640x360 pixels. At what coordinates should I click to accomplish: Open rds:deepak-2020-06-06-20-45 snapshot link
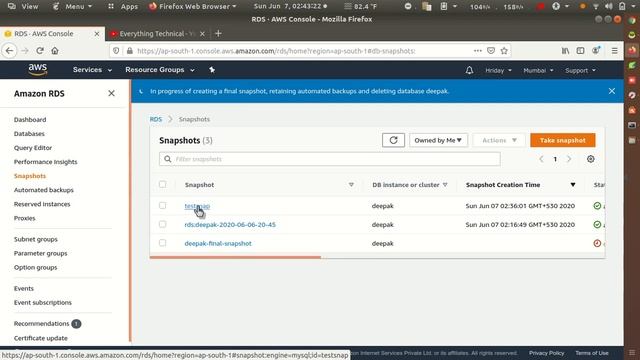coord(230,224)
